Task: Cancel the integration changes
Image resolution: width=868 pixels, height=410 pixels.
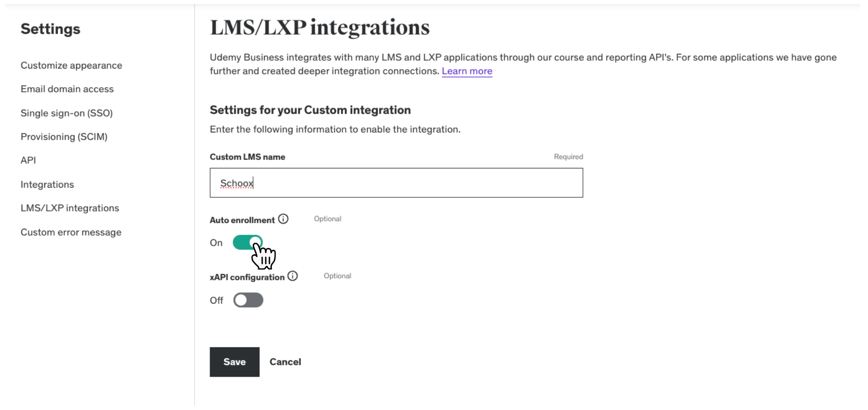Action: 285,362
